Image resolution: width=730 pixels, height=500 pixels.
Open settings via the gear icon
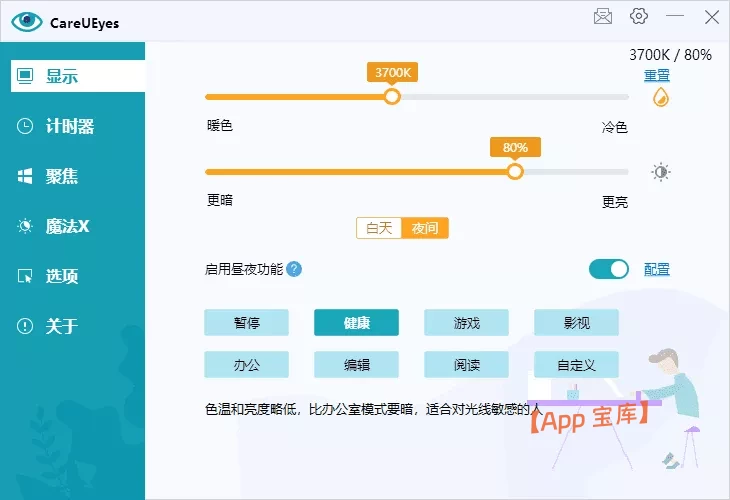(639, 16)
